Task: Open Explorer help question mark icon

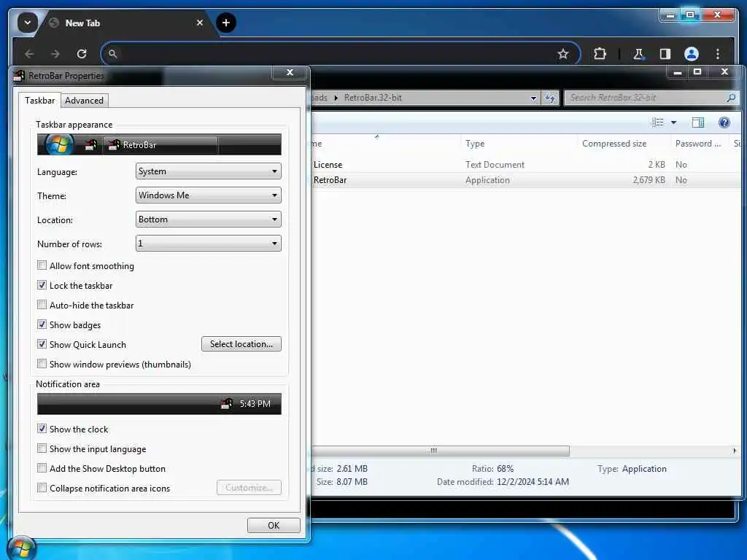Action: coord(724,122)
